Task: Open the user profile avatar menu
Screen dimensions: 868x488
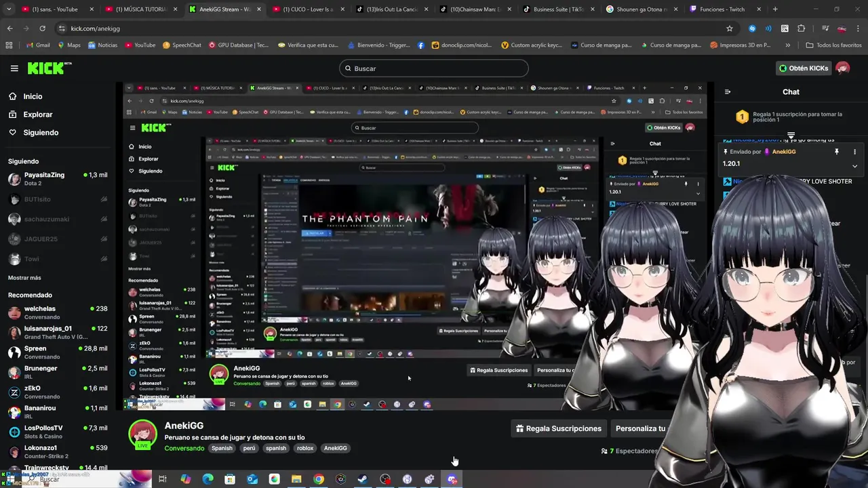Action: point(843,68)
